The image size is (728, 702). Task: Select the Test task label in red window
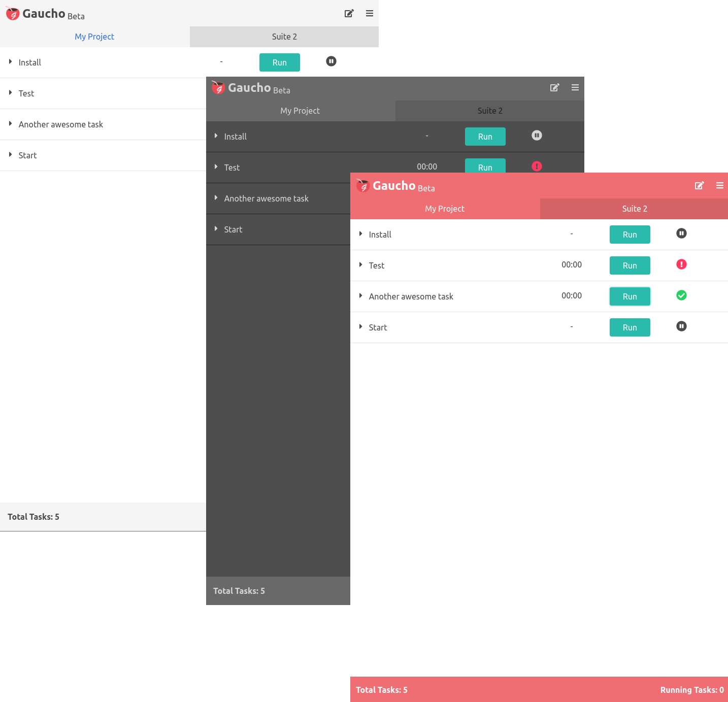pos(377,265)
